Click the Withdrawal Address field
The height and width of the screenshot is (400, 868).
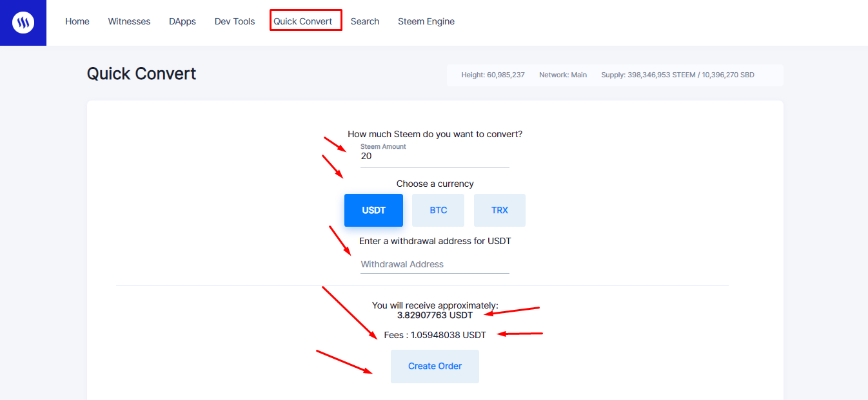(435, 264)
